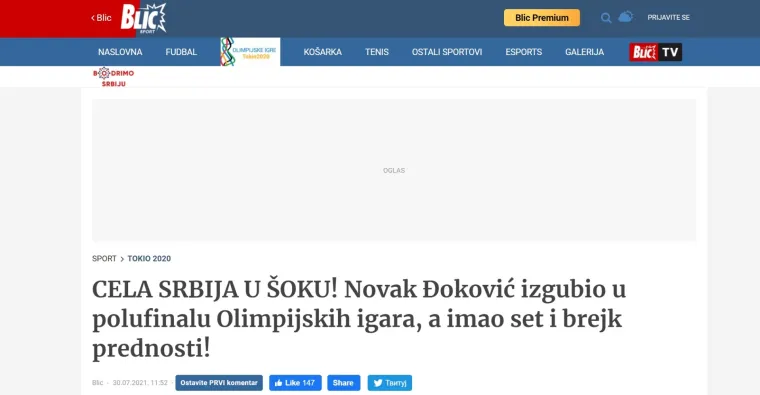Open Olimpijske igre Tokio2020 tab
This screenshot has width=760, height=395.
pyautogui.click(x=250, y=52)
